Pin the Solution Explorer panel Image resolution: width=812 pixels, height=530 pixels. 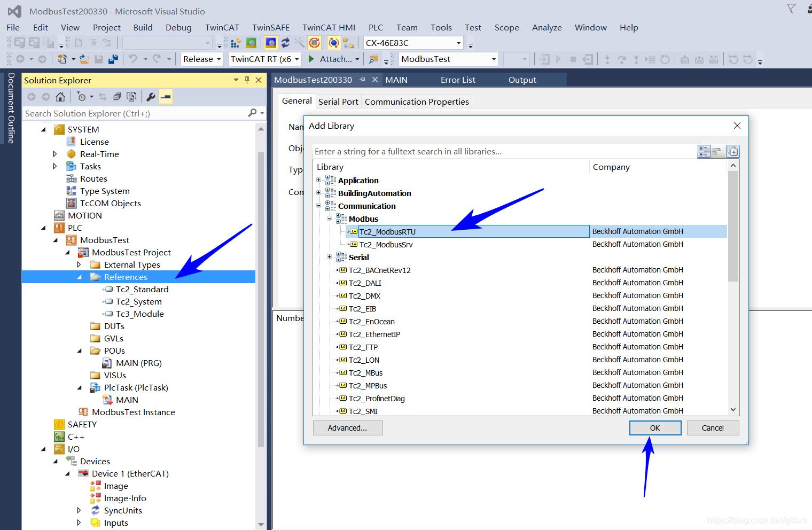[x=247, y=80]
